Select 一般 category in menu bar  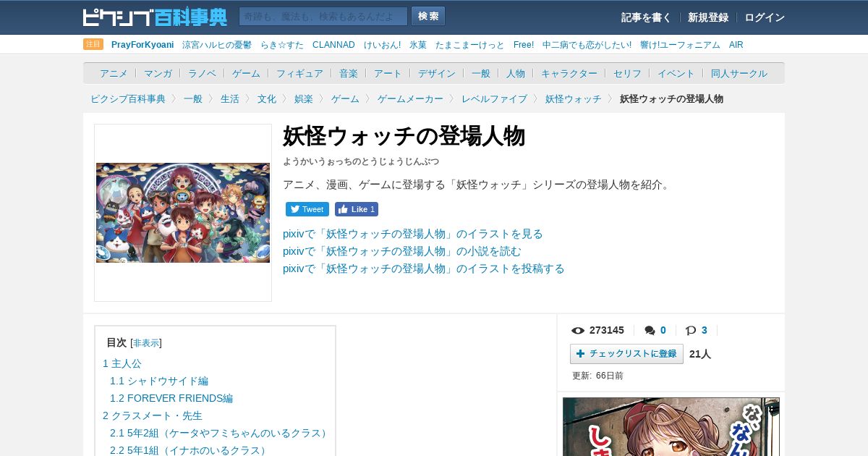(481, 74)
